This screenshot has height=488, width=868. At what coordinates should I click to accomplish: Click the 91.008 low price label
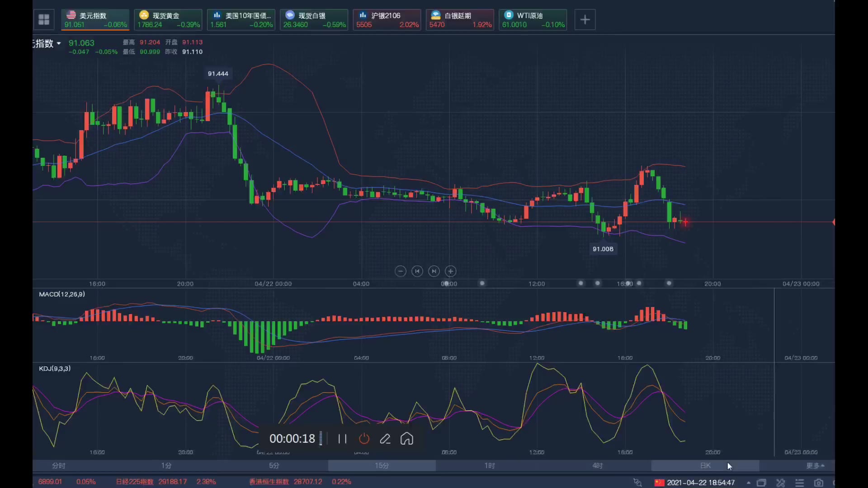603,249
